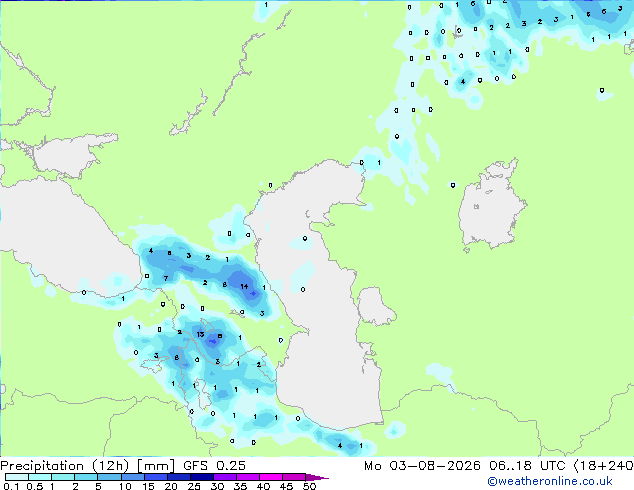Select the 0.1–0.5 mm legend color swatch
634x490 pixels.
click(17, 477)
